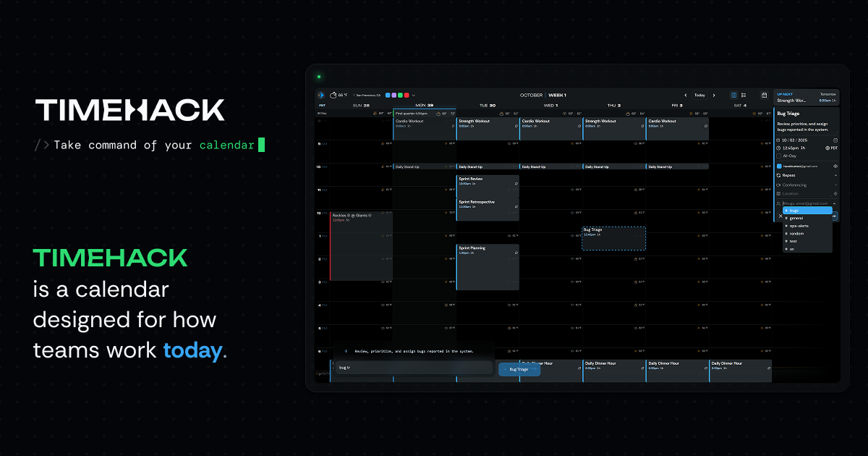
Task: Click the guests input with #bugs text
Action: tap(804, 203)
